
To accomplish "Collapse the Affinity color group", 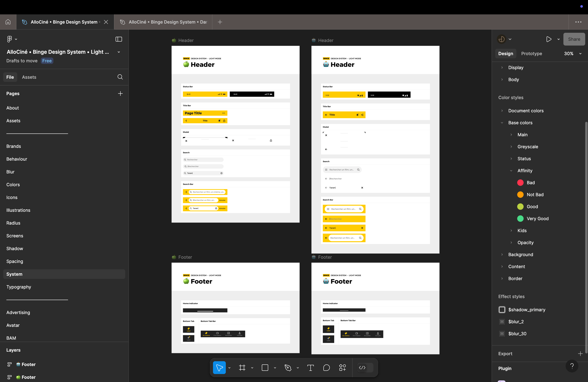I will 511,170.
